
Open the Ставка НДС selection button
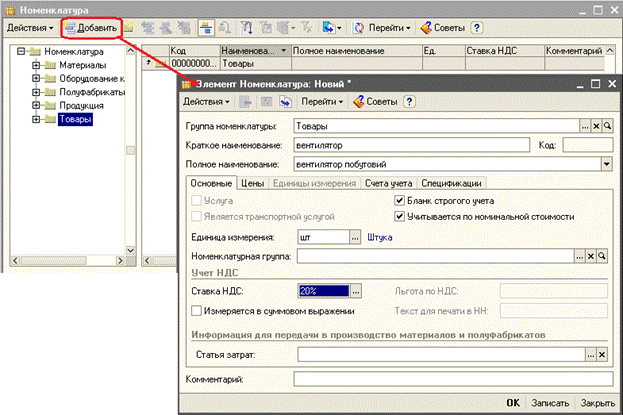[353, 291]
